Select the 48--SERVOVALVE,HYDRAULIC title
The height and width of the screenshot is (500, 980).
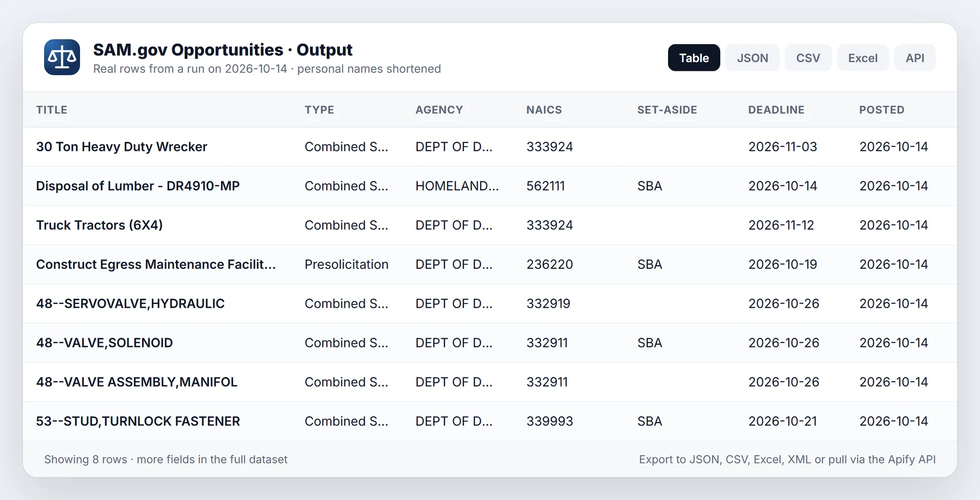(130, 303)
